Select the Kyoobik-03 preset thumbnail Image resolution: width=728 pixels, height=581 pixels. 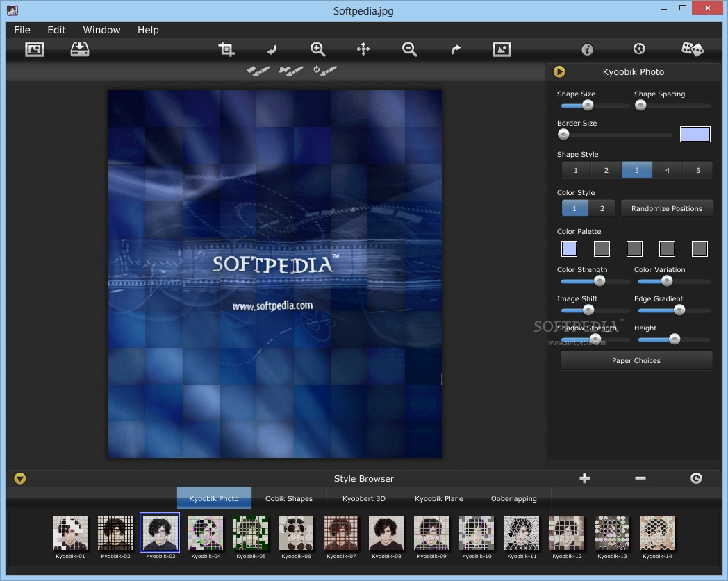coord(160,532)
